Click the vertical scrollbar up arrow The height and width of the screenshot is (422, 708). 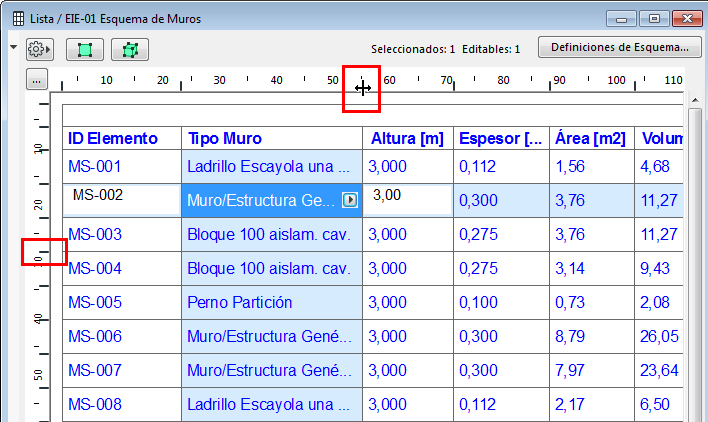pos(695,100)
